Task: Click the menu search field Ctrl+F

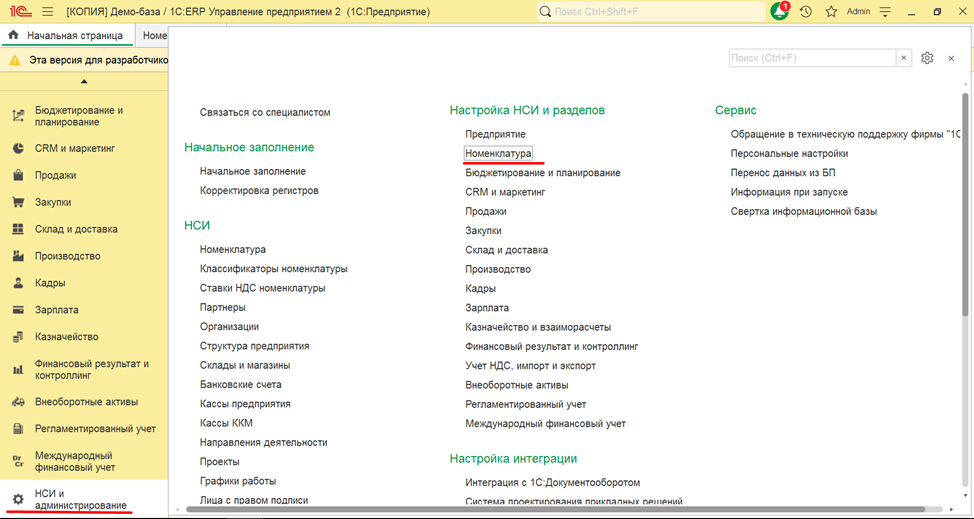Action: (812, 58)
